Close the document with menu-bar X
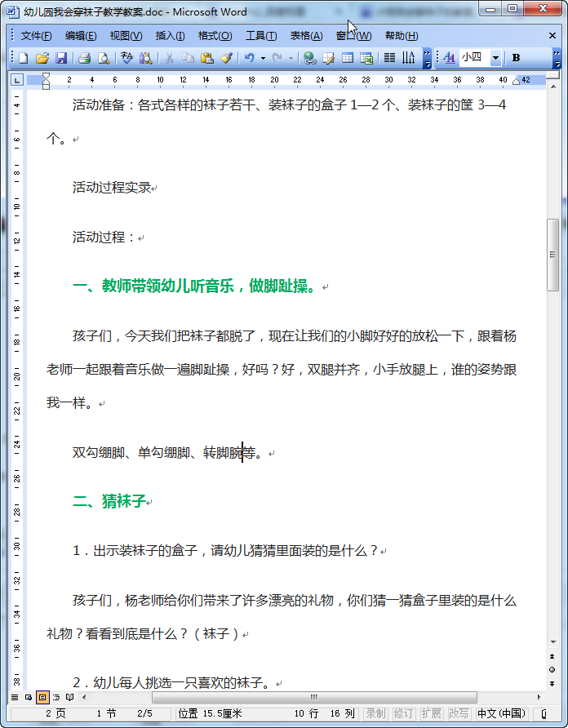The image size is (568, 728). 552,36
